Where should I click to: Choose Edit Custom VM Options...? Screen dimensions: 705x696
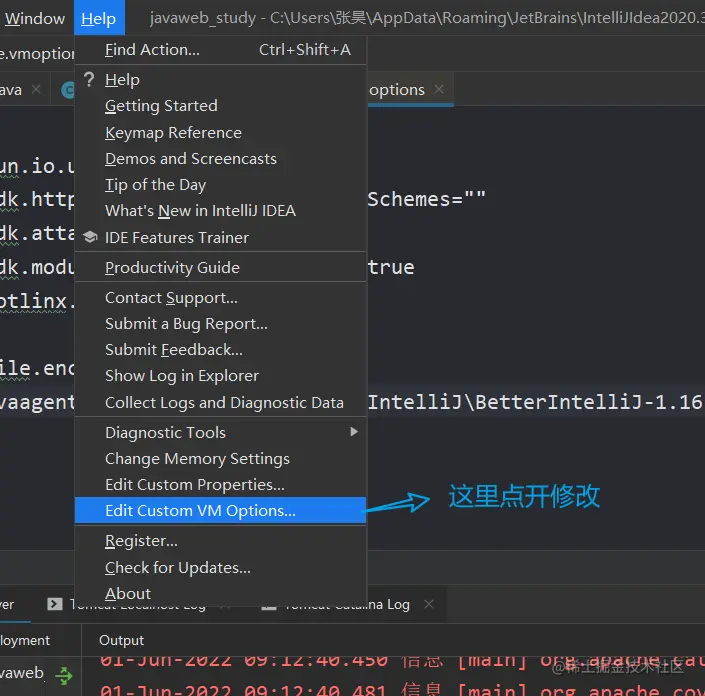click(x=220, y=510)
